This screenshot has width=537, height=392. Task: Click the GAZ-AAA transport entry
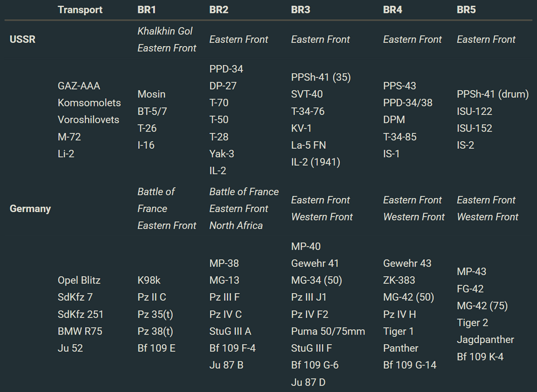tap(79, 86)
